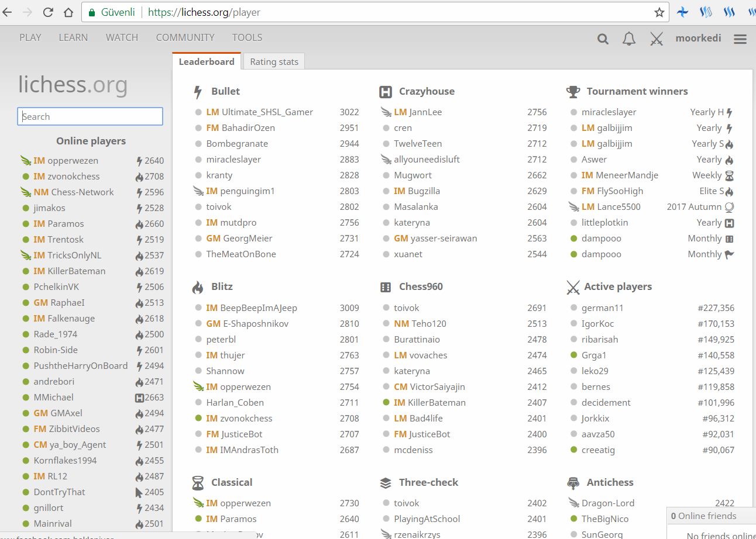Switch to the Rating stats tab
The height and width of the screenshot is (539, 756).
click(x=274, y=62)
